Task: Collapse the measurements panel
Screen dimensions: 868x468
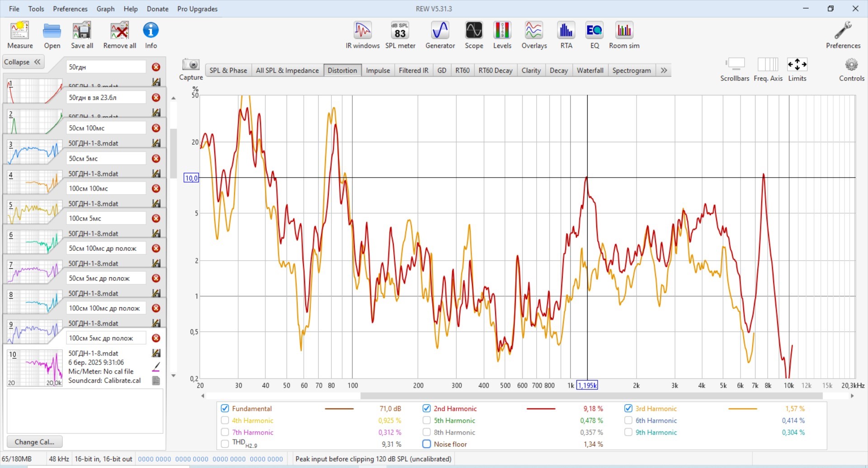Action: pyautogui.click(x=23, y=62)
